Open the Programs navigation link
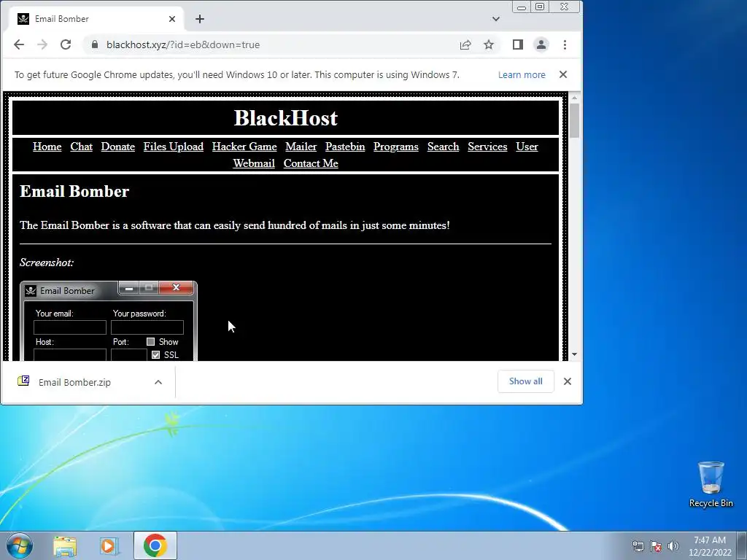 (x=396, y=147)
